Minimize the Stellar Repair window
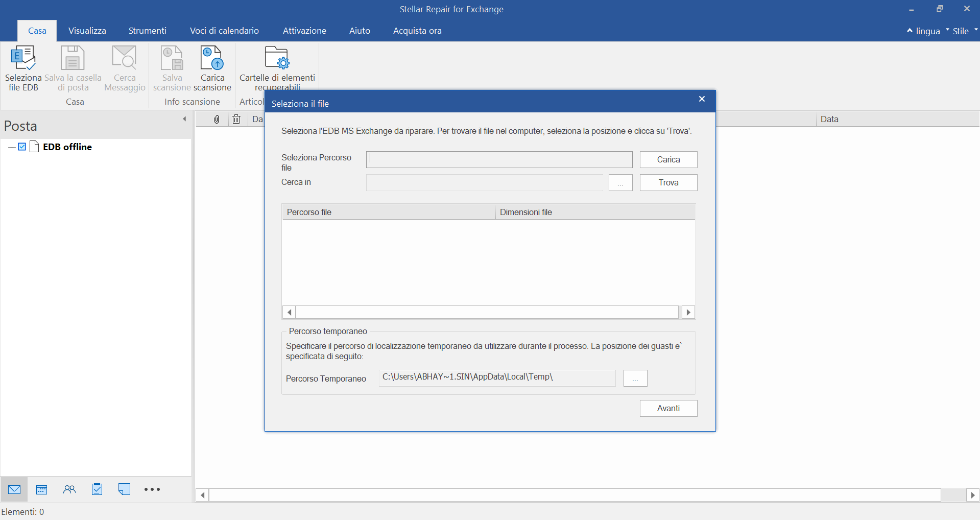This screenshot has width=980, height=520. [911, 9]
